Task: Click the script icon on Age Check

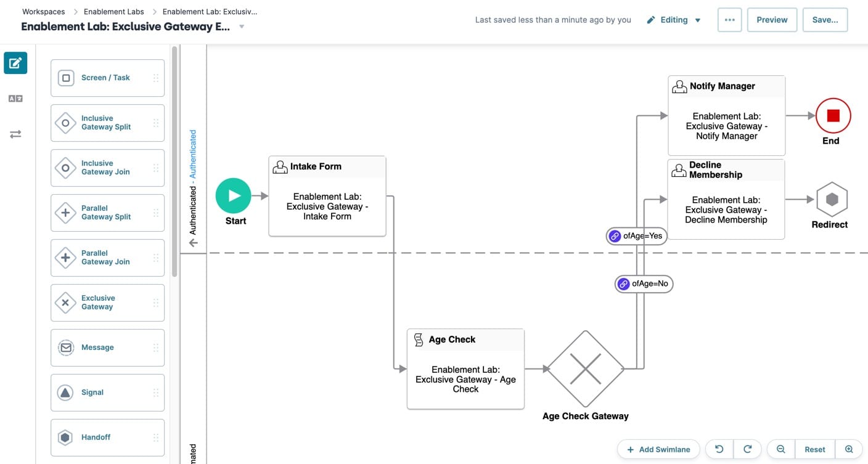Action: click(x=419, y=340)
